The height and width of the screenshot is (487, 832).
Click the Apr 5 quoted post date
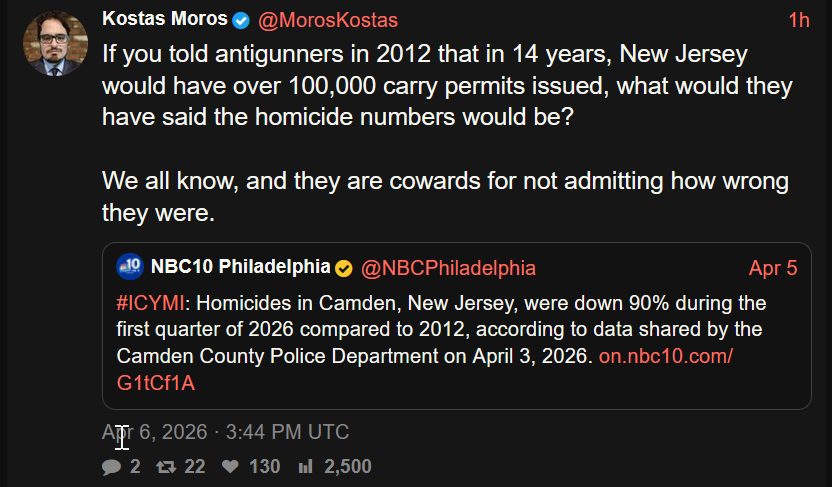pyautogui.click(x=773, y=268)
